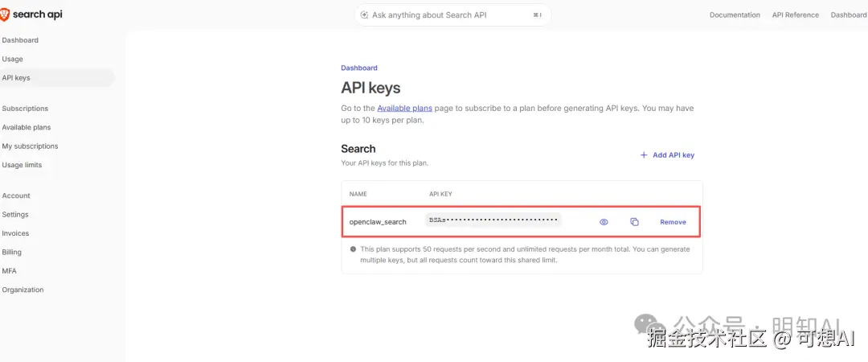Open Available plans in the sidebar

(x=26, y=127)
